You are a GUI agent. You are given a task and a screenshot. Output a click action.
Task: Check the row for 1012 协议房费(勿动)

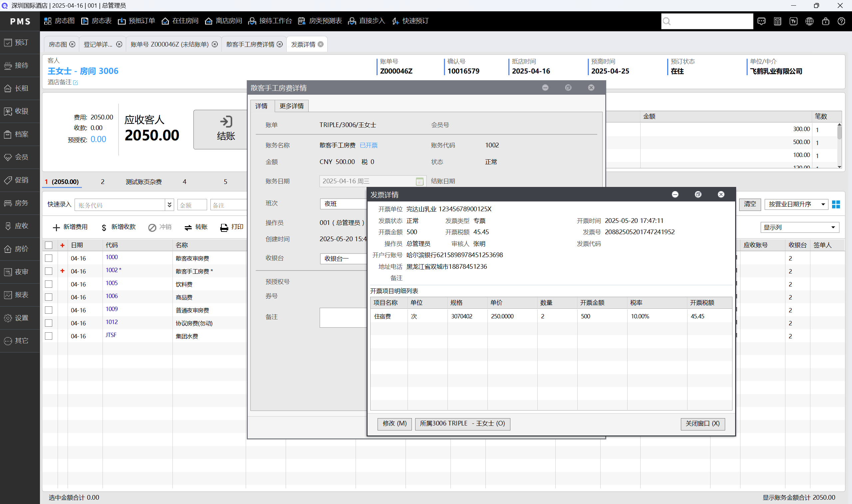[x=49, y=323]
